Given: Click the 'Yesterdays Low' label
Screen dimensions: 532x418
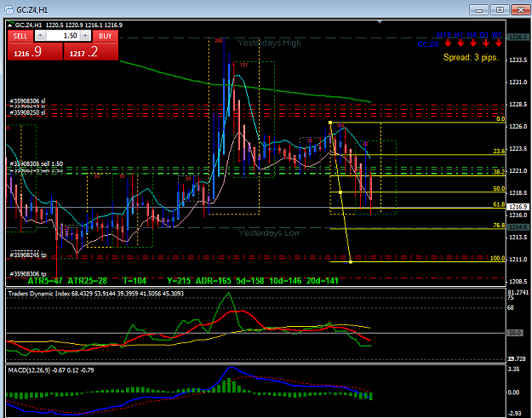Looking at the screenshot, I should point(269,232).
